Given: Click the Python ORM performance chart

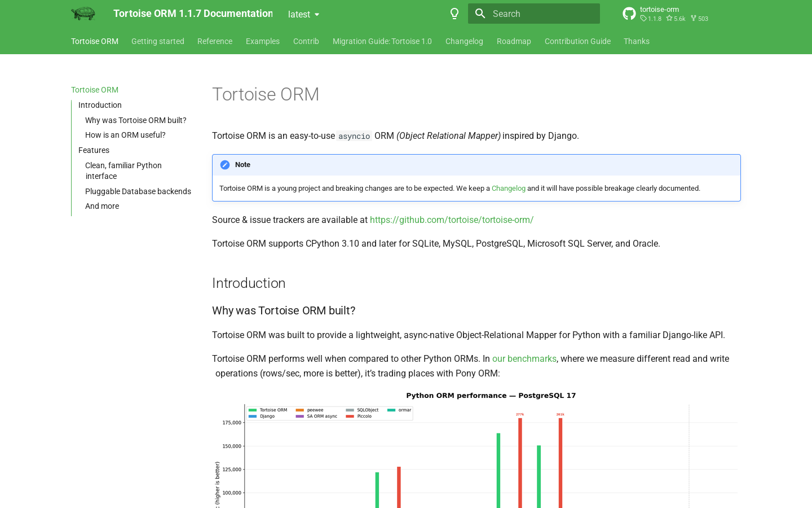Looking at the screenshot, I should tap(476, 449).
